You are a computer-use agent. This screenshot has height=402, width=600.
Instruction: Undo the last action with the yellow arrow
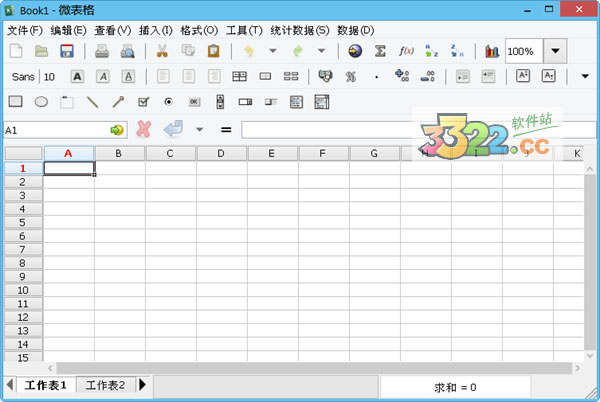point(249,51)
